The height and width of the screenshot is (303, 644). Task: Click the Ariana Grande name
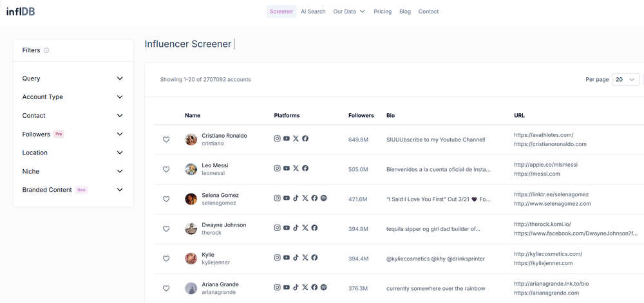click(220, 284)
